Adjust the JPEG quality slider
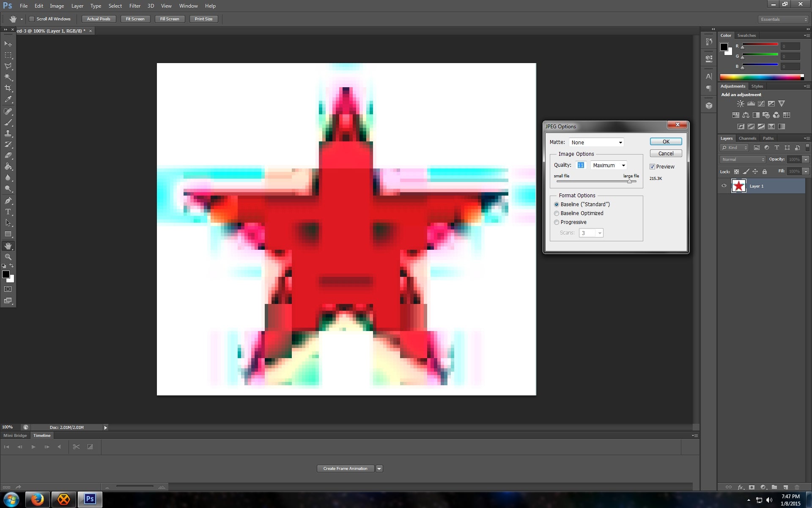Viewport: 812px width, 508px height. tap(629, 181)
